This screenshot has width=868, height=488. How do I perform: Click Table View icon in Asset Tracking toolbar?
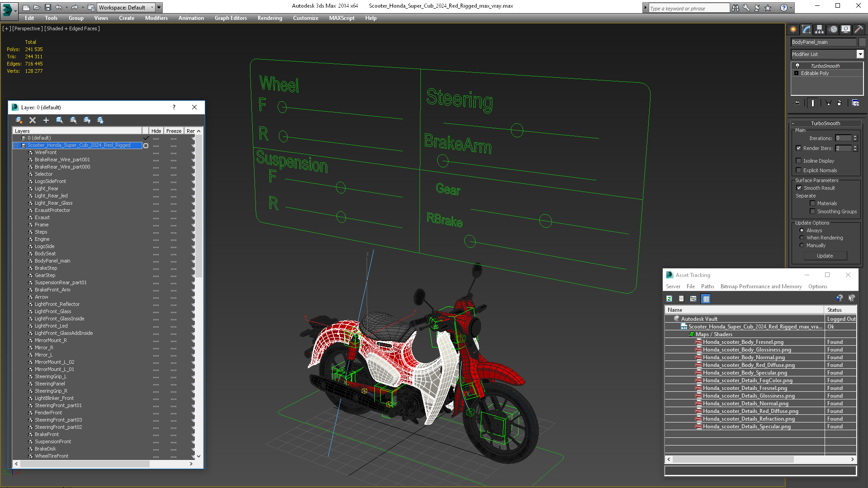(706, 299)
